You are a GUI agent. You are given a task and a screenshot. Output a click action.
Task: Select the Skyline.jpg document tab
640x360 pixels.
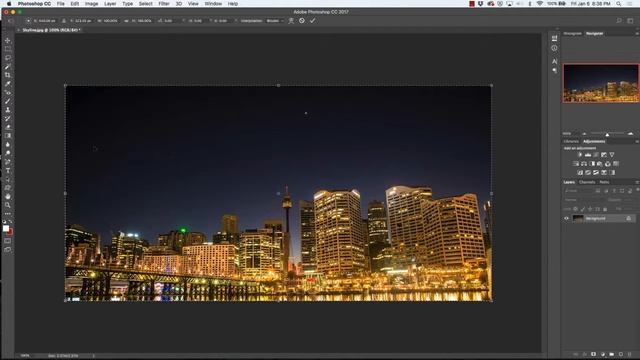[x=51, y=30]
